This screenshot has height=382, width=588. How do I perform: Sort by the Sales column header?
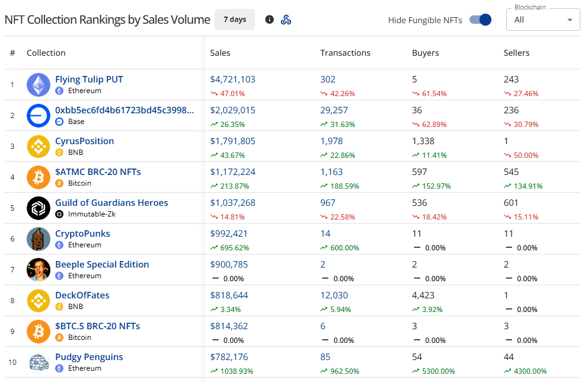(220, 53)
